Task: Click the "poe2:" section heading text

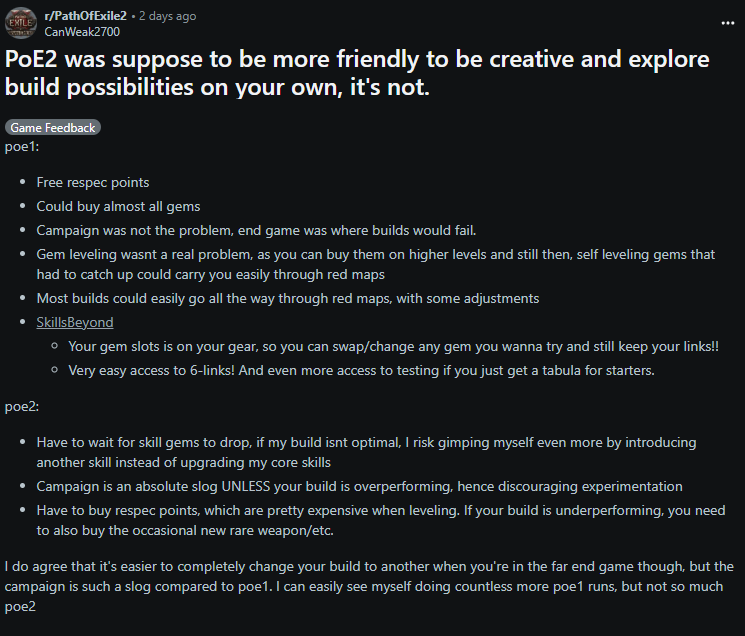Action: pos(22,408)
